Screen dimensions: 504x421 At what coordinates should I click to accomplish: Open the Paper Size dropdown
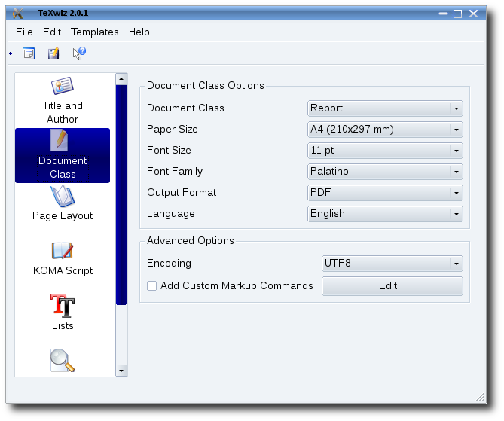pyautogui.click(x=385, y=130)
